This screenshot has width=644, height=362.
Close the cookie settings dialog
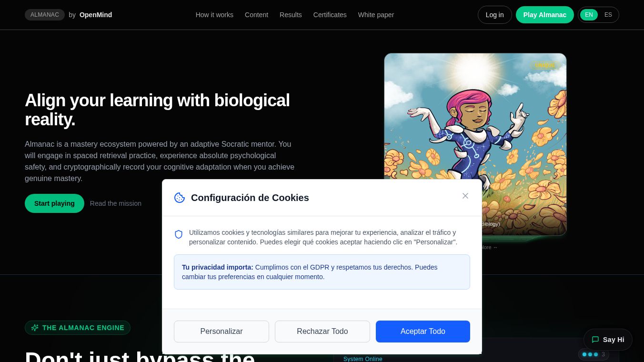pyautogui.click(x=465, y=196)
